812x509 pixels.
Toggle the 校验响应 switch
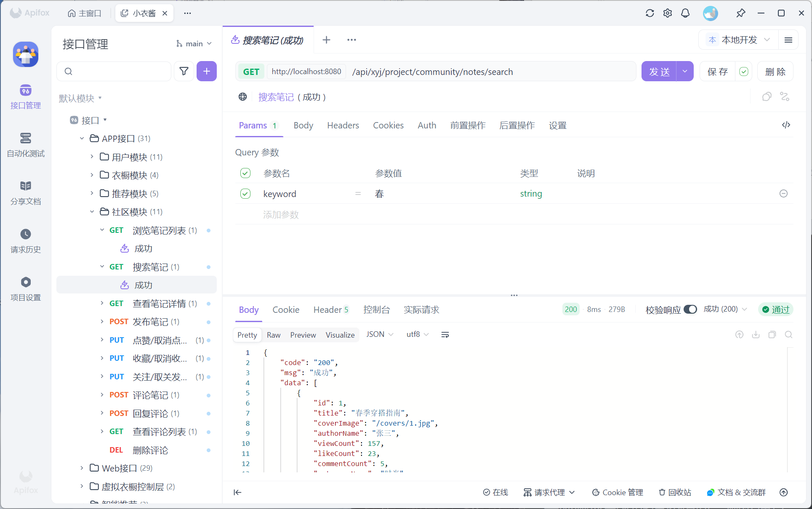[x=690, y=309]
